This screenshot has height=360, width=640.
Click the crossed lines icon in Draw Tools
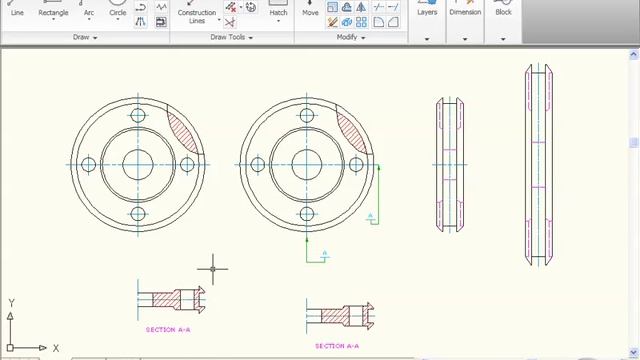(x=230, y=22)
